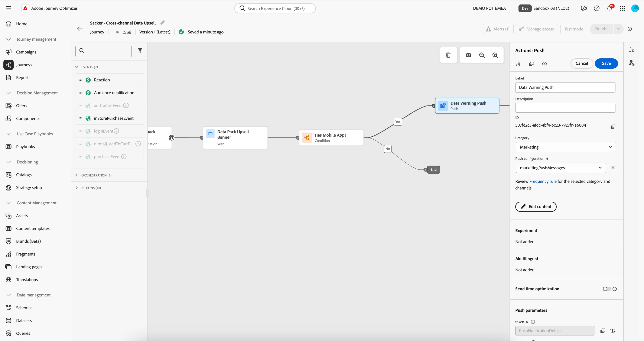The height and width of the screenshot is (341, 644).
Task: Go back using the left arrow
Action: (x=80, y=29)
